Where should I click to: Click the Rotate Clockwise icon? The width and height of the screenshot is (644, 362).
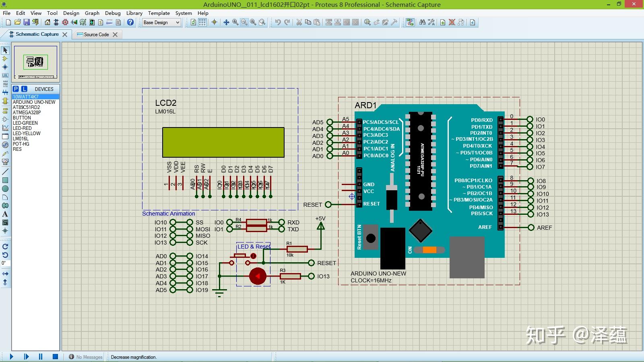click(5, 247)
